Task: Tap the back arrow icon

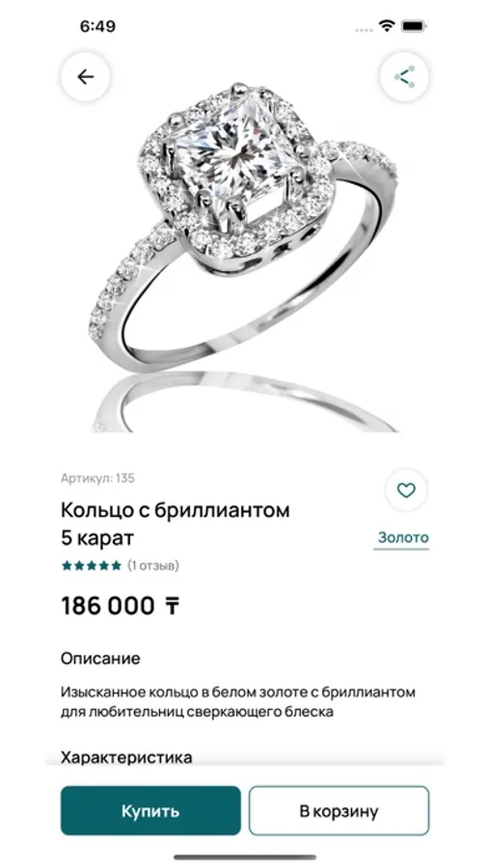Action: pos(85,76)
